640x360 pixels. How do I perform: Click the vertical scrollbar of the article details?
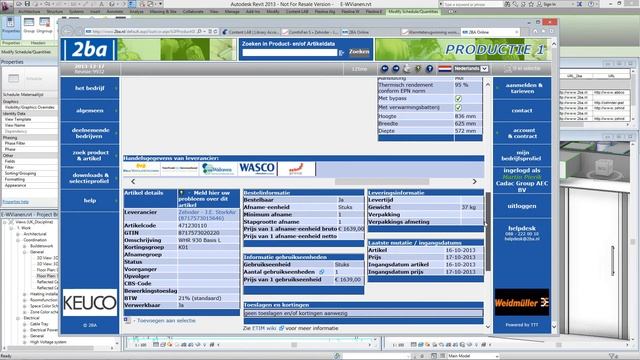click(488, 231)
